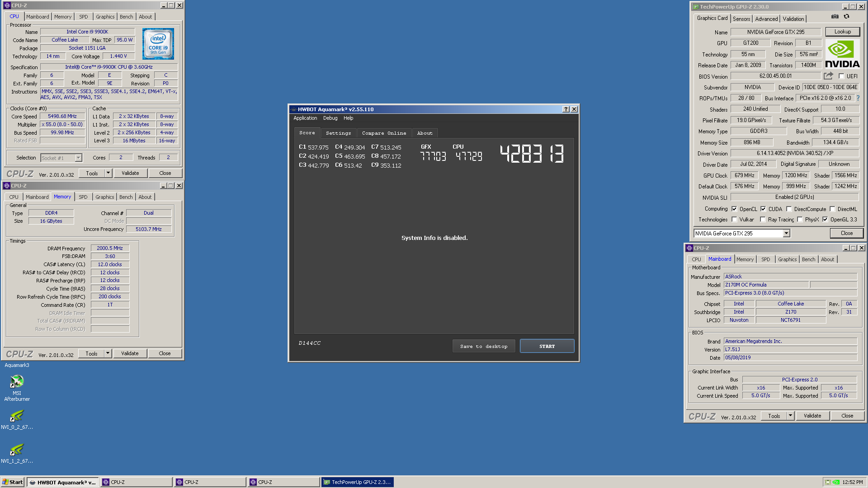Click Z170M OC Formula model field

766,285
